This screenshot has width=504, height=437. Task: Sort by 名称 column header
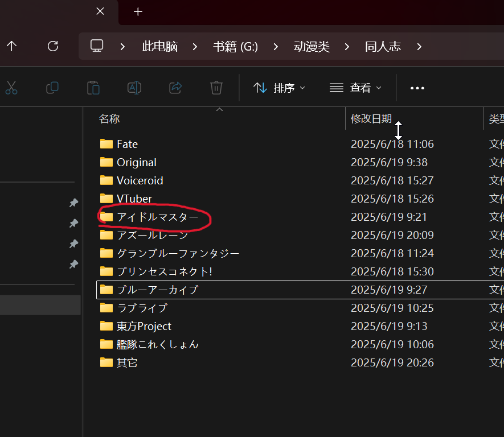point(109,119)
